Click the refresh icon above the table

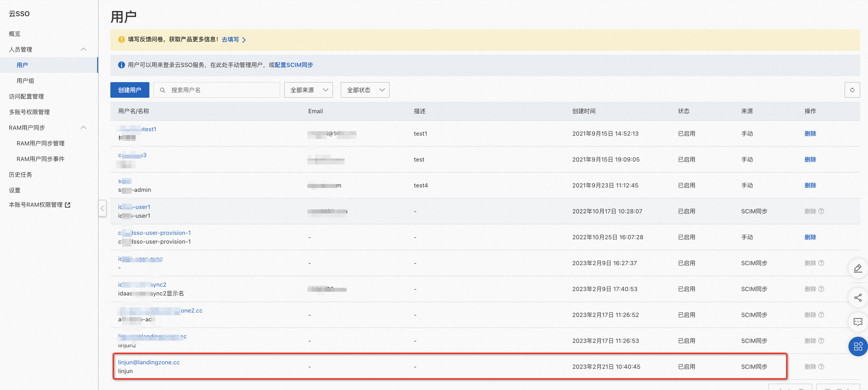(852, 90)
